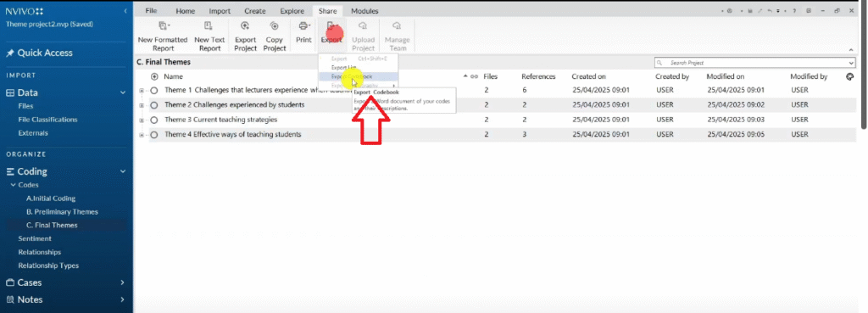This screenshot has height=313, width=868.
Task: Select the circle for Theme 1 row
Action: (x=154, y=90)
